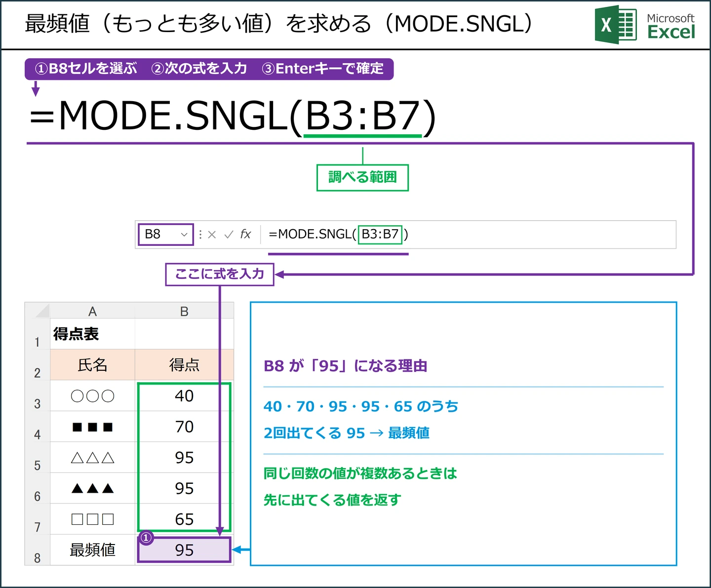Select row 7 header
711x588 pixels.
[38, 519]
